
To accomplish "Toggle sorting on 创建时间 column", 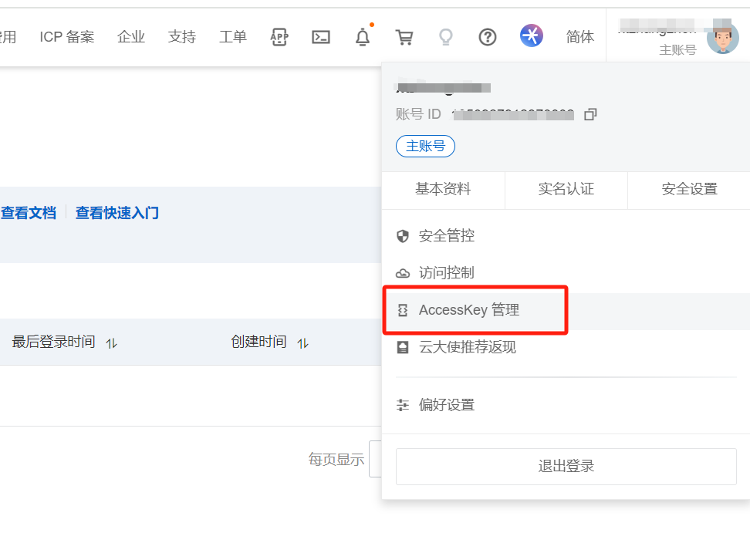I will (x=302, y=343).
